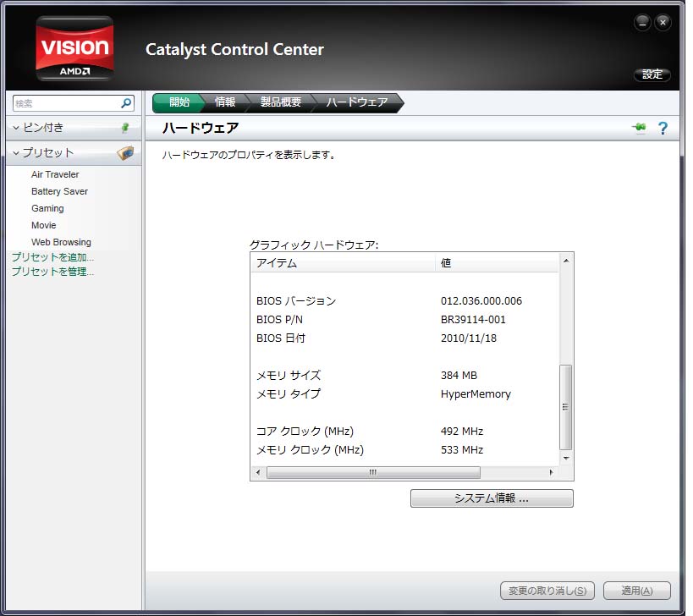693x616 pixels.
Task: Select the Air Traveler preset
Action: (x=55, y=174)
